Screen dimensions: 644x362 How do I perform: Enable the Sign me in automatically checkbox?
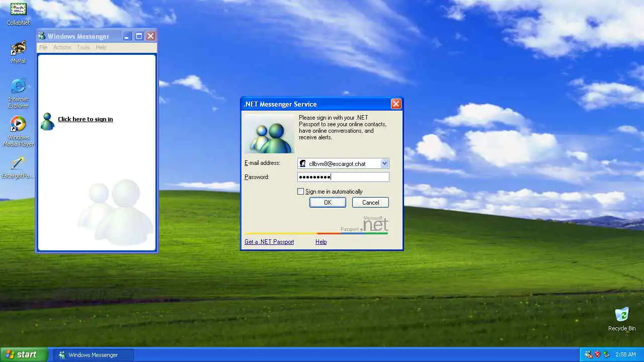(x=301, y=192)
